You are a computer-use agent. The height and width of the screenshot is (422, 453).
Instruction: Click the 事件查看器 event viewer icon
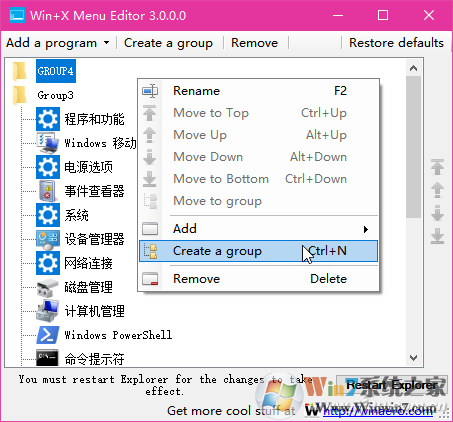pyautogui.click(x=47, y=191)
